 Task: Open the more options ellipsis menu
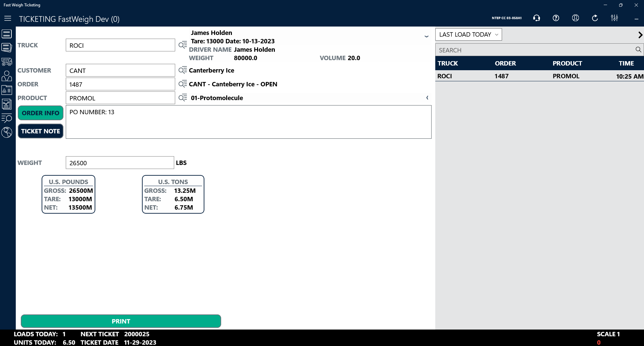[636, 19]
